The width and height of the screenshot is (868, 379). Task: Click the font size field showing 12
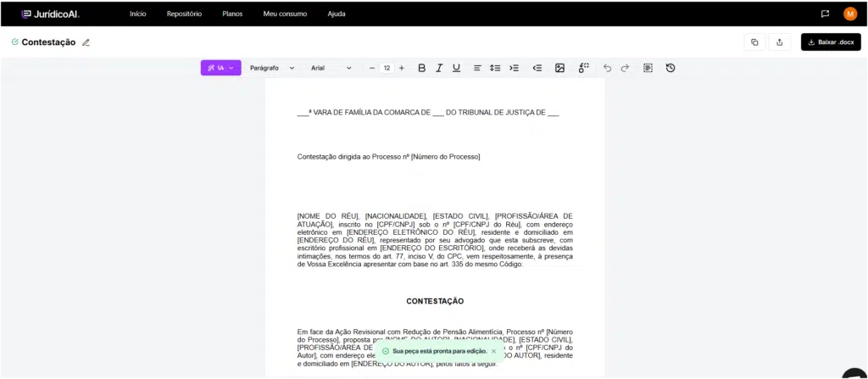pyautogui.click(x=387, y=68)
